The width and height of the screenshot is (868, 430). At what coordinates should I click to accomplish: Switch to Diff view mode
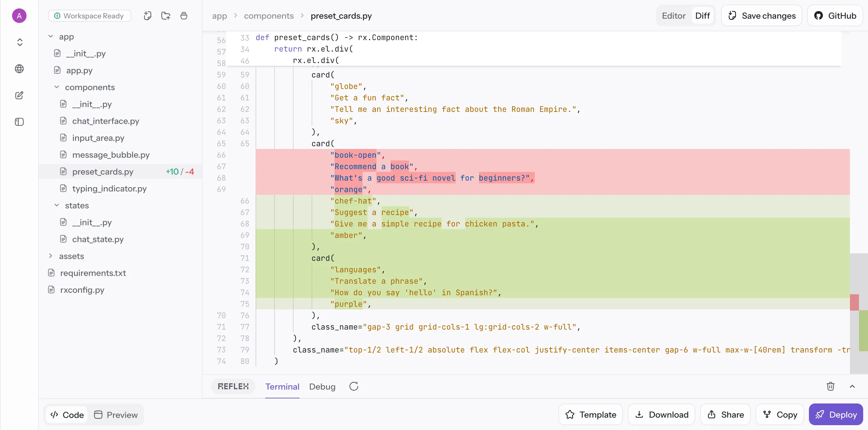(702, 16)
